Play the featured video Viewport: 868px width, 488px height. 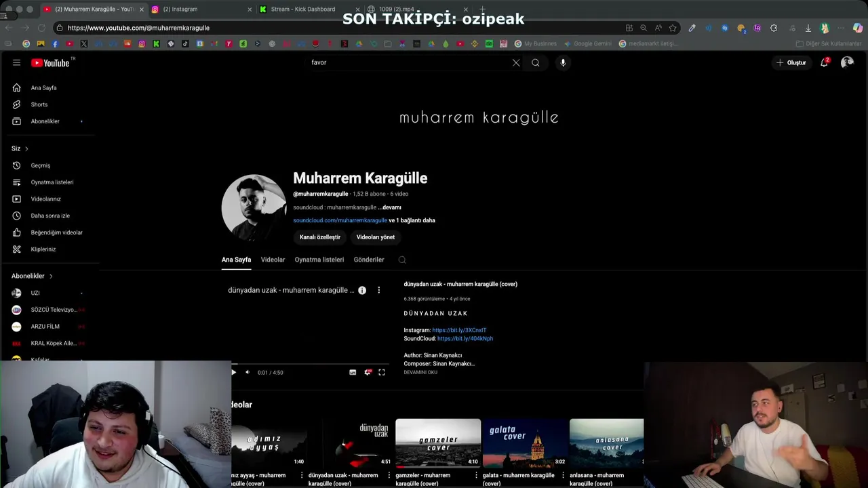(x=234, y=372)
